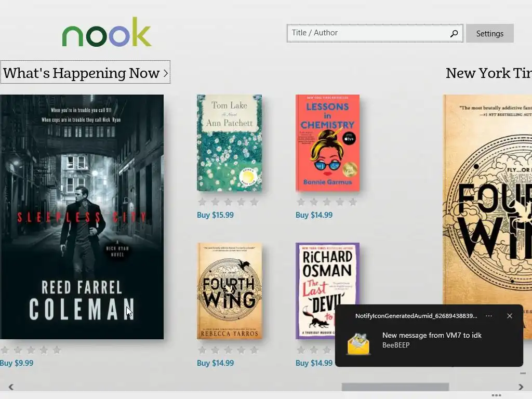Buy Sleepless City for $9.99
The width and height of the screenshot is (532, 399).
point(17,363)
